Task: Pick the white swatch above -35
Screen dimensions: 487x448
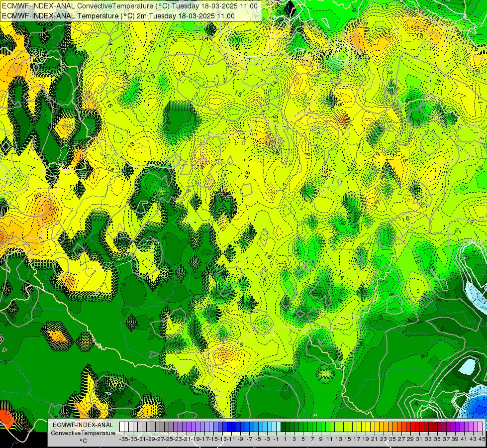Action: coord(122,427)
